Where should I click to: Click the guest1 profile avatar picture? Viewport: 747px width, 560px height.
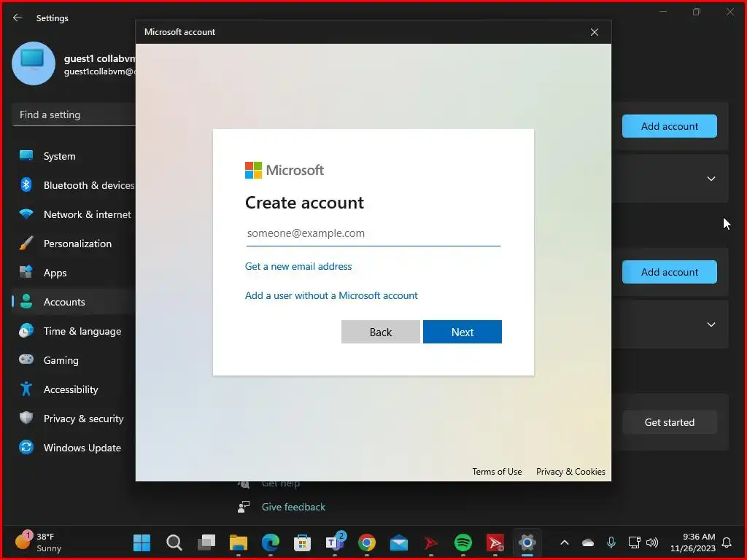coord(34,63)
